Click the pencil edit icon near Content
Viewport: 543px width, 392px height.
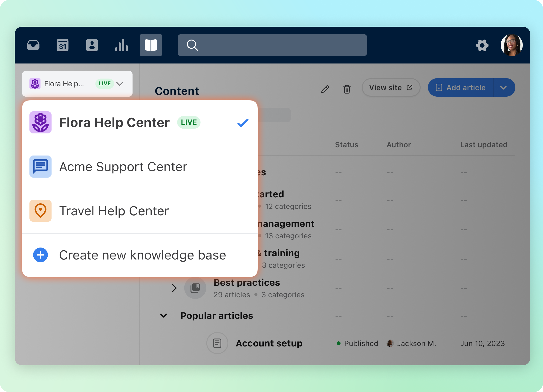(x=325, y=89)
